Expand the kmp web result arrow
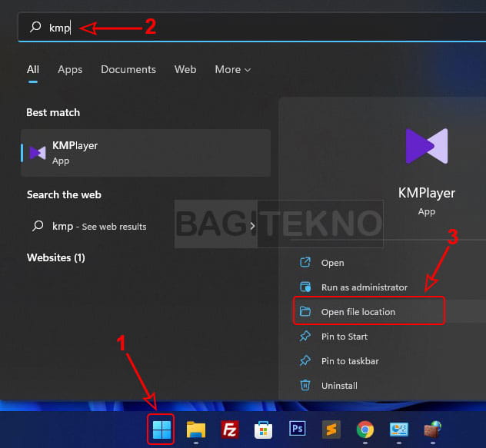This screenshot has height=448, width=486. [252, 226]
